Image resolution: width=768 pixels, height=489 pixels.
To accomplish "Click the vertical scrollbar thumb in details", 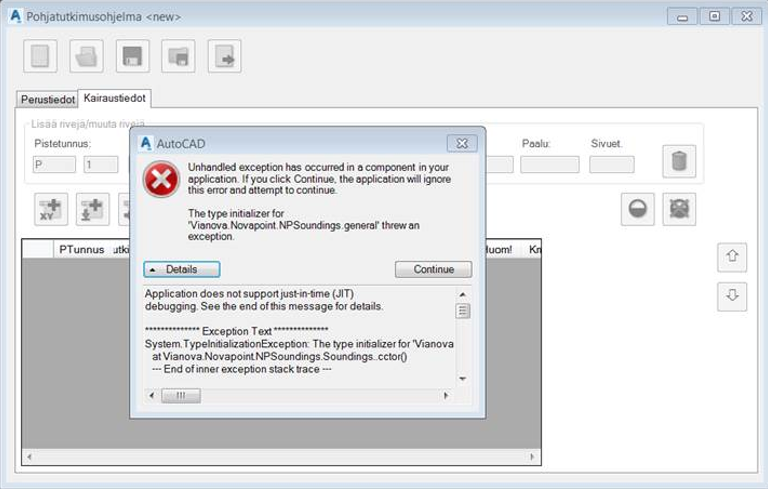I will pos(462,311).
